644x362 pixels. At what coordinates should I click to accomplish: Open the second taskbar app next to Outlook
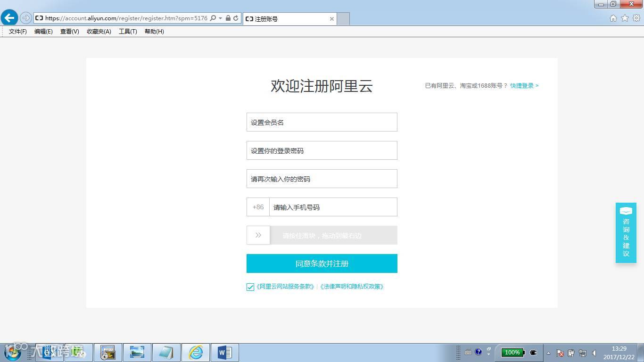pos(78,353)
